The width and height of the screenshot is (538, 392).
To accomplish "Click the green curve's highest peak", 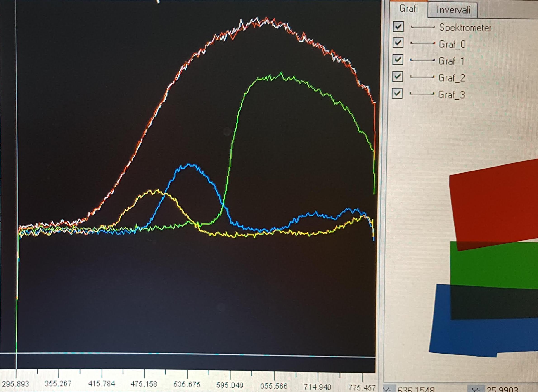I will [282, 73].
